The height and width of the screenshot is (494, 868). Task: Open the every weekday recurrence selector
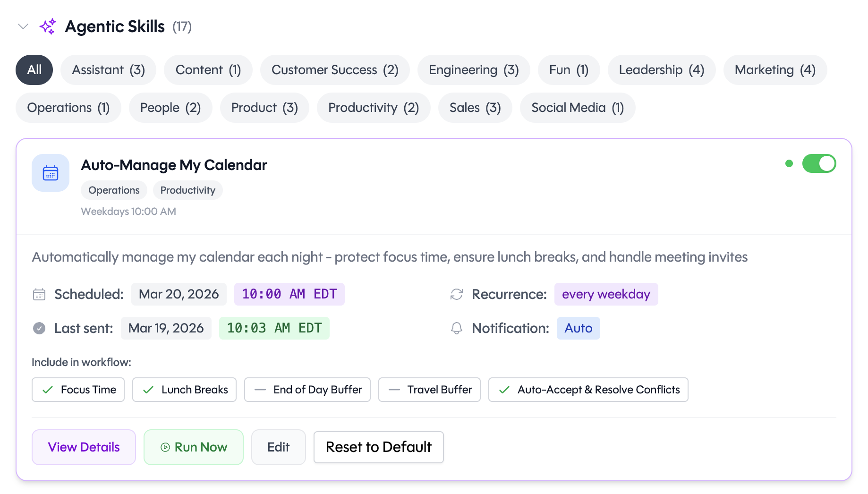pos(606,294)
